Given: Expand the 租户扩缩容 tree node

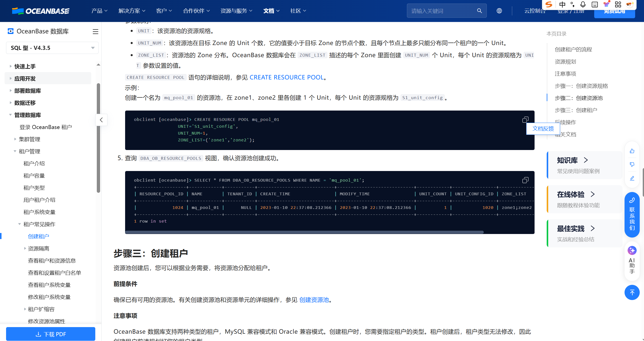Looking at the screenshot, I should point(25,309).
